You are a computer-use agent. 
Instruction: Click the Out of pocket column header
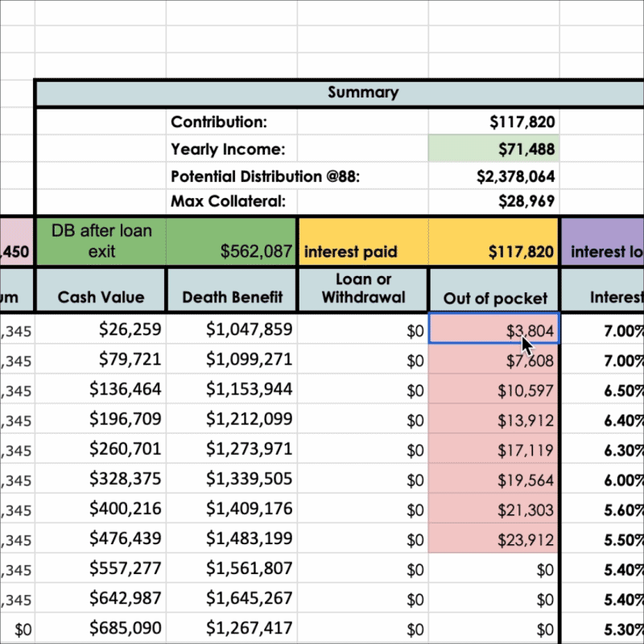pos(494,291)
